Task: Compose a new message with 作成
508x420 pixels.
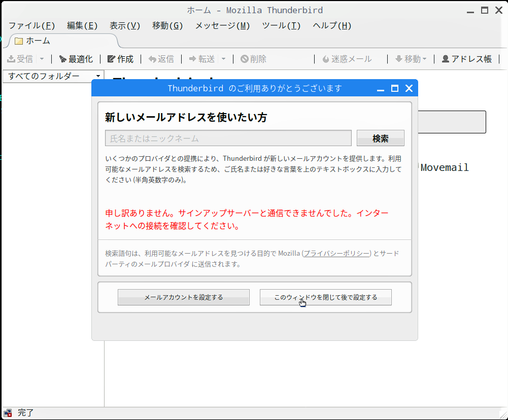Action: coord(120,59)
